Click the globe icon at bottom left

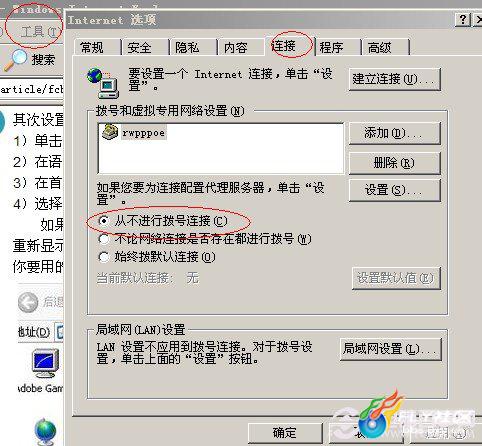pos(45,431)
